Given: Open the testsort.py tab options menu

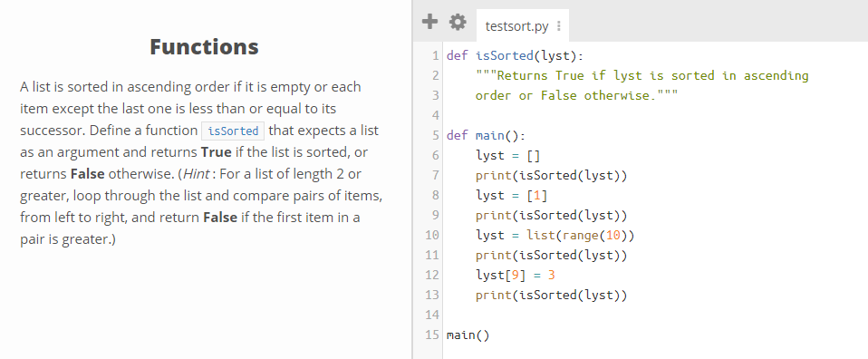Looking at the screenshot, I should tap(559, 26).
